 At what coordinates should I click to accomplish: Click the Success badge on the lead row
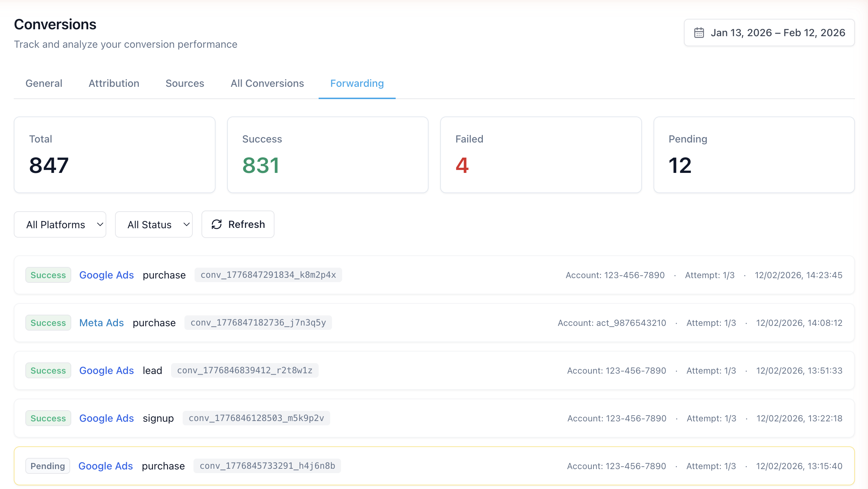tap(48, 370)
